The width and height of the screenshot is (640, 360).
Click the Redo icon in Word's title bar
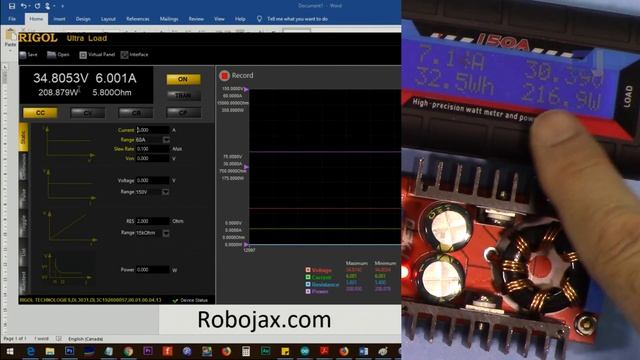point(37,6)
